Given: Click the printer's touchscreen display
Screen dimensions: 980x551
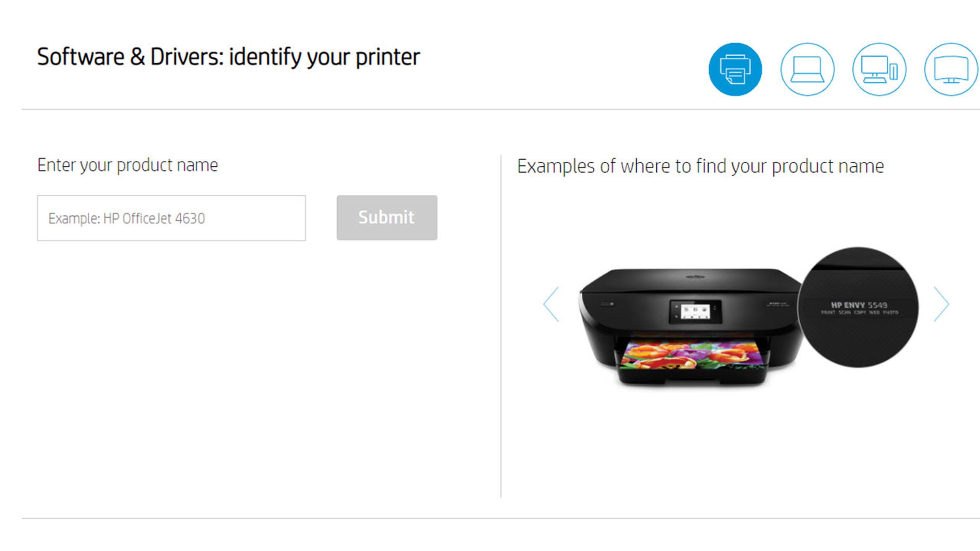Looking at the screenshot, I should 695,311.
